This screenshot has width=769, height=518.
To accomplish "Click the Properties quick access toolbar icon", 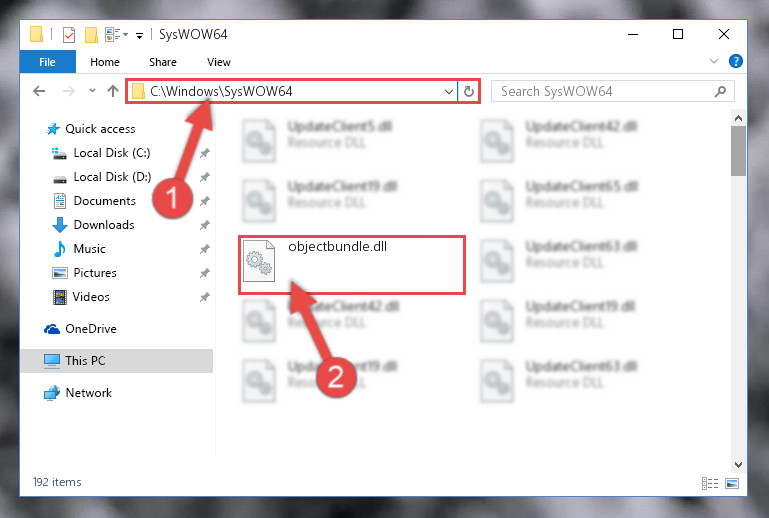I will pos(69,35).
